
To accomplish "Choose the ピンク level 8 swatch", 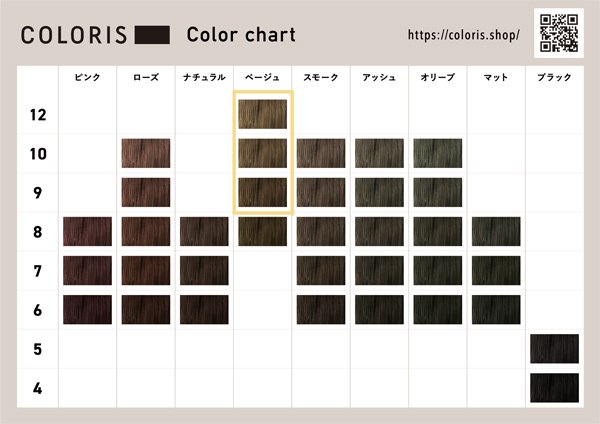I will click(x=87, y=231).
